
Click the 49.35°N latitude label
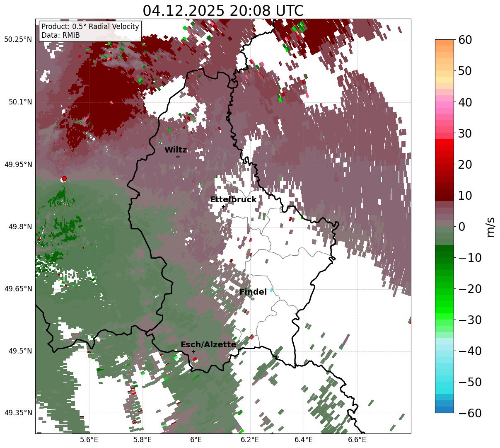[18, 413]
